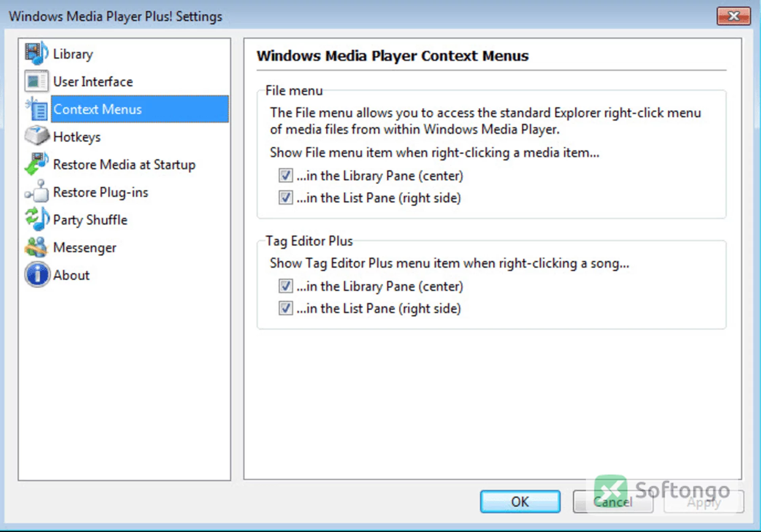Select the Context Menus category
This screenshot has width=761, height=532.
click(x=140, y=109)
